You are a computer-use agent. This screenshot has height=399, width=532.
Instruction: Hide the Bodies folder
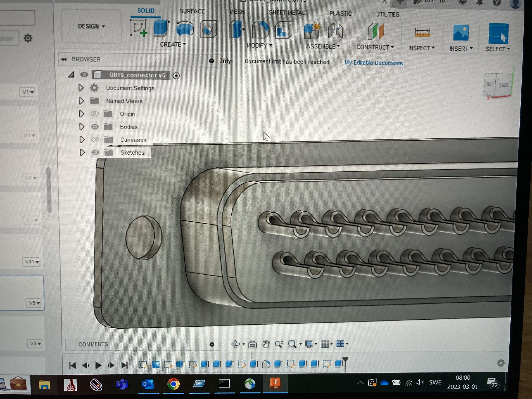(95, 127)
